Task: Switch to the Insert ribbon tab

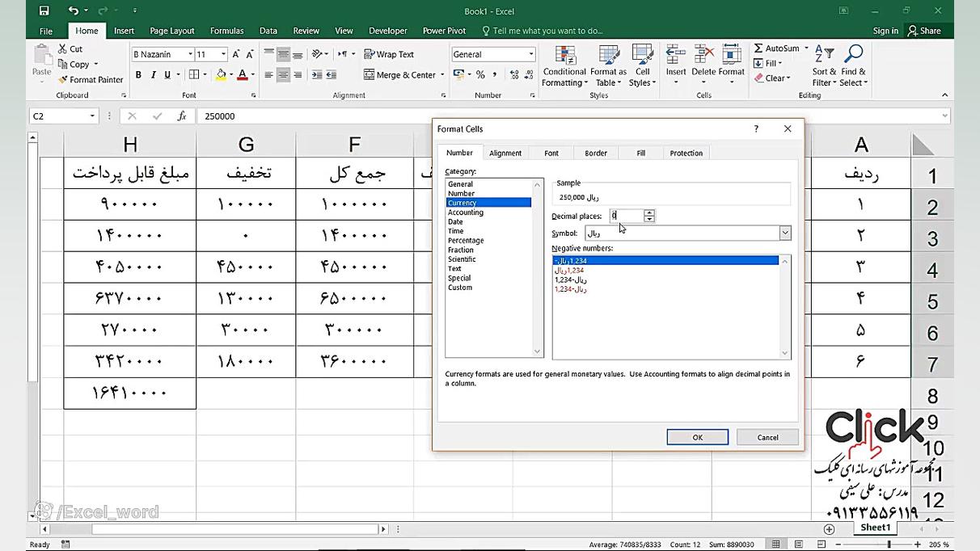Action: [x=124, y=31]
